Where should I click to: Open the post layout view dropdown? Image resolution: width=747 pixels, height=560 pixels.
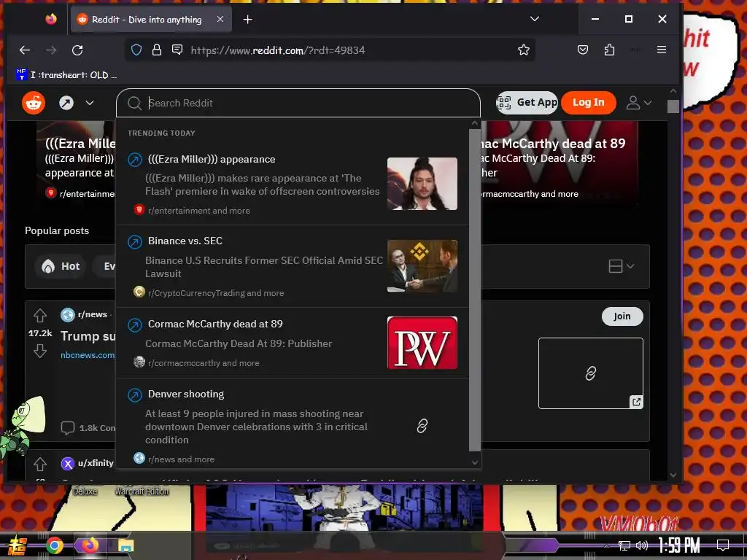[x=621, y=266]
